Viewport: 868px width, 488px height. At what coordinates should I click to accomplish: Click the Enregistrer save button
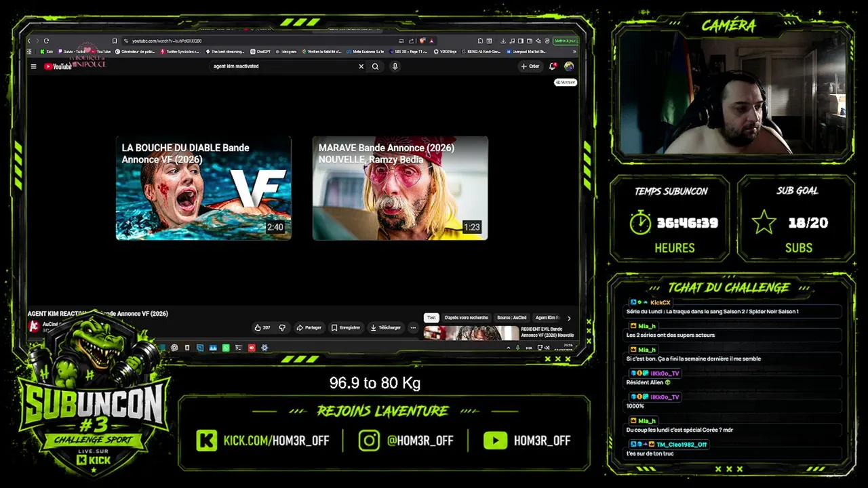point(346,327)
